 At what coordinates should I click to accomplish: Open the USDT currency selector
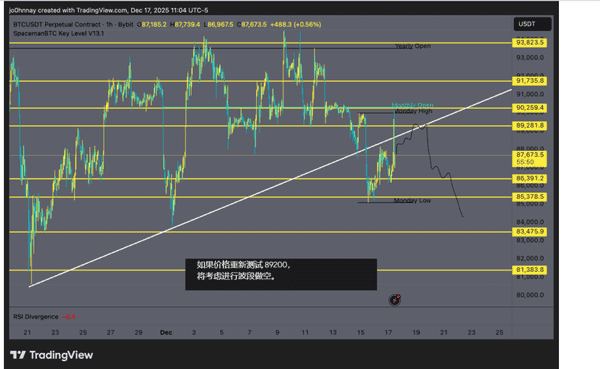[x=532, y=24]
